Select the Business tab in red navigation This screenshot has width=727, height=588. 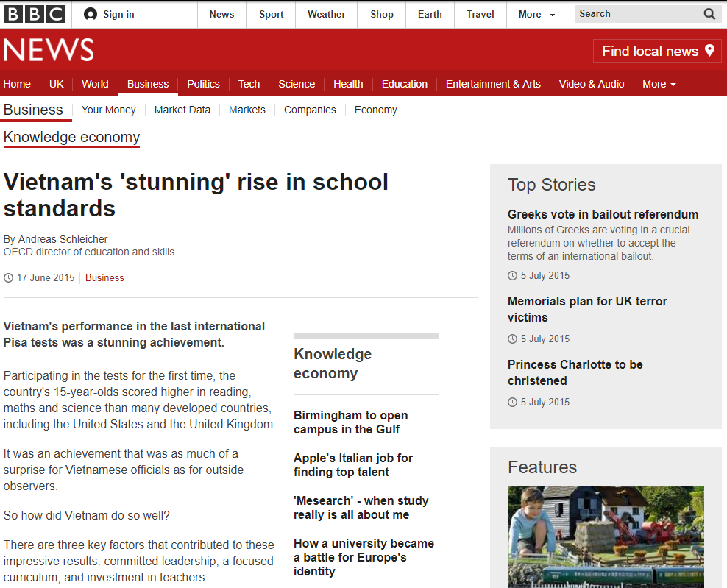coord(148,84)
